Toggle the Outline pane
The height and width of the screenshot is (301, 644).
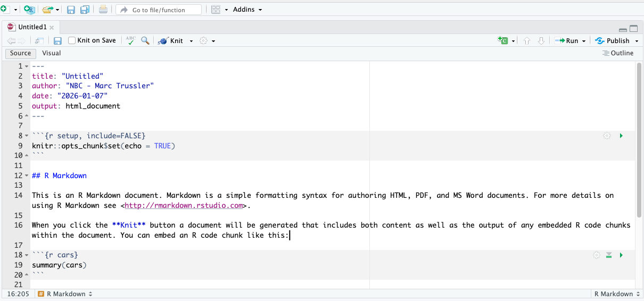618,53
